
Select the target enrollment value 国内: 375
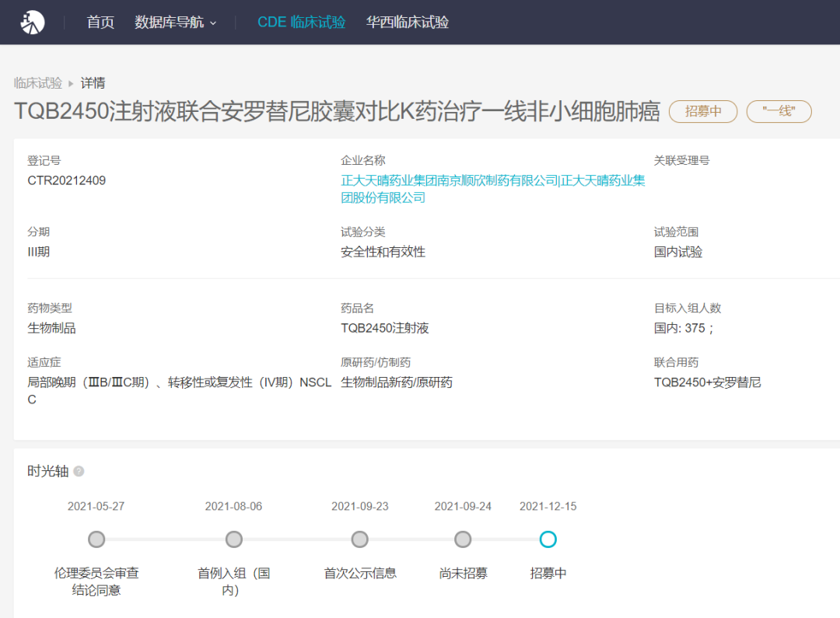tap(684, 328)
